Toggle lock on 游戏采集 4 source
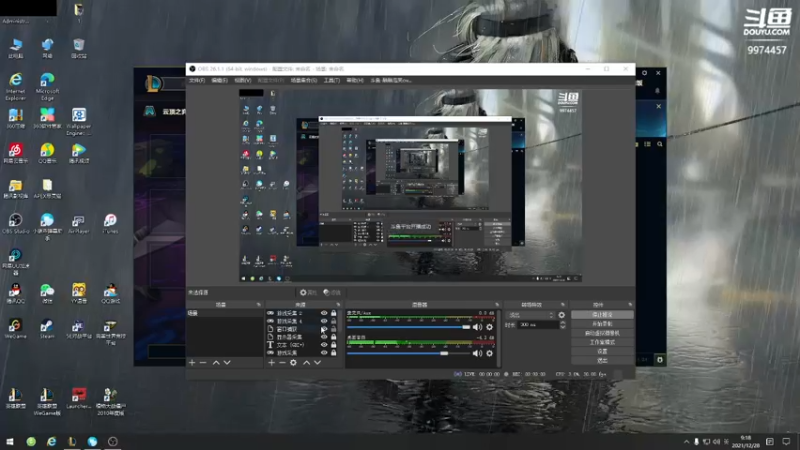The height and width of the screenshot is (450, 800). (334, 321)
